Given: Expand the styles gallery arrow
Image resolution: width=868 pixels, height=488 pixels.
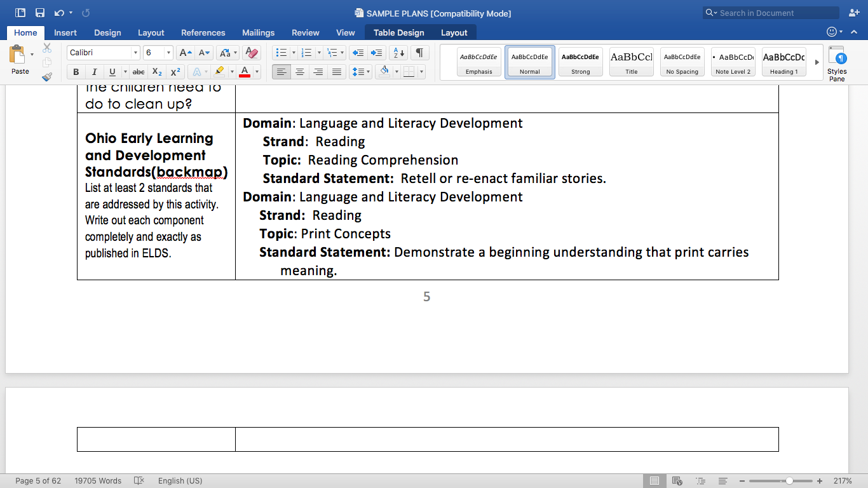Looking at the screenshot, I should coord(817,62).
